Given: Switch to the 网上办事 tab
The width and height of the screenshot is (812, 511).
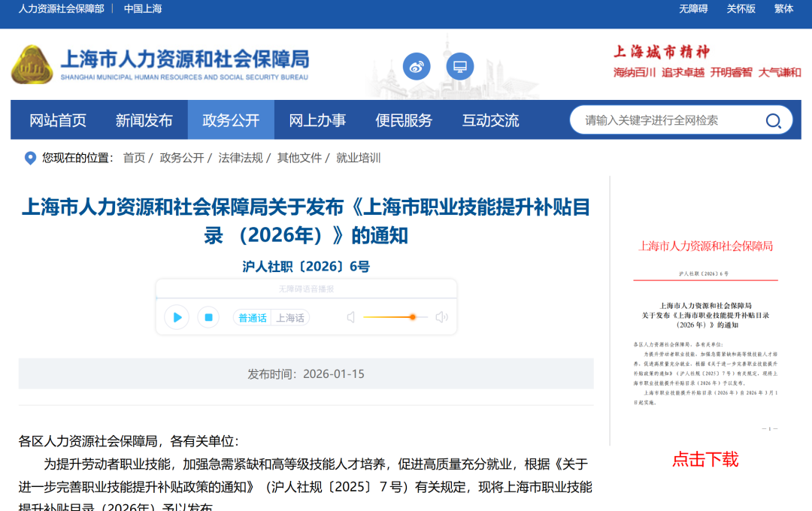Looking at the screenshot, I should point(316,120).
